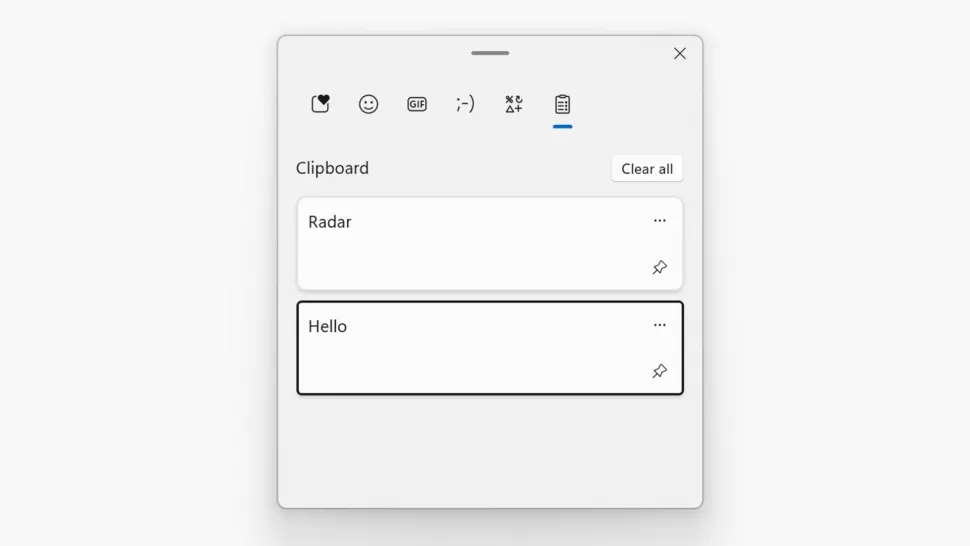
Task: Open the GIF picker tab
Action: pyautogui.click(x=417, y=104)
